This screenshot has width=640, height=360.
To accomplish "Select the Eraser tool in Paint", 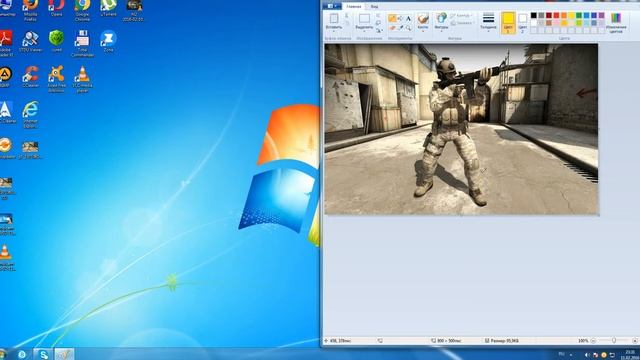I will pos(392,28).
